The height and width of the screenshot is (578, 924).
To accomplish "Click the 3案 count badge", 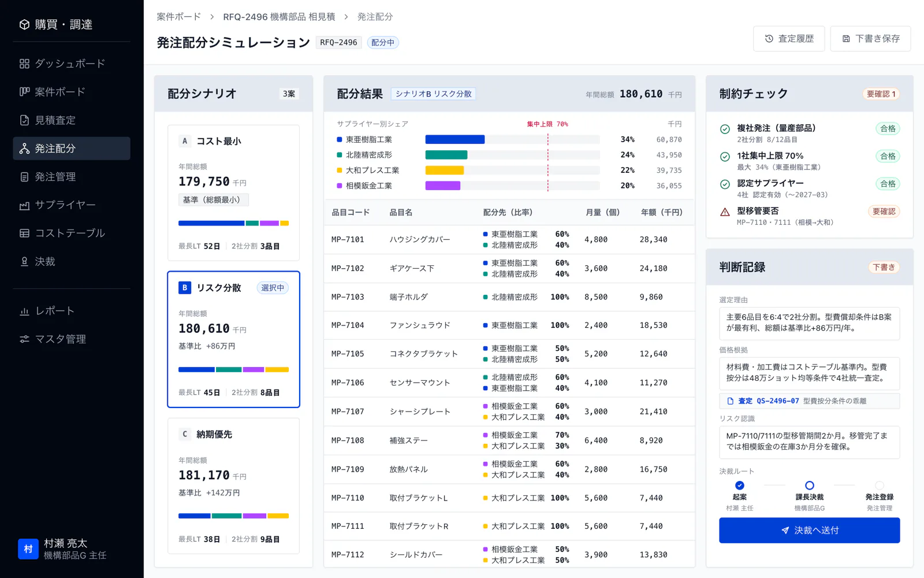I will [x=289, y=94].
